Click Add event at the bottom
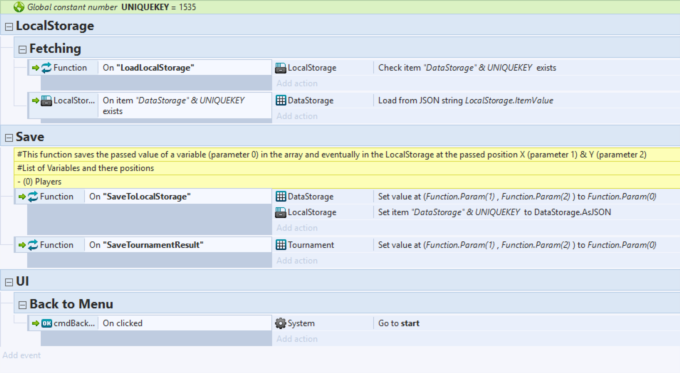Screen dimensions: 680x373 pos(22,355)
